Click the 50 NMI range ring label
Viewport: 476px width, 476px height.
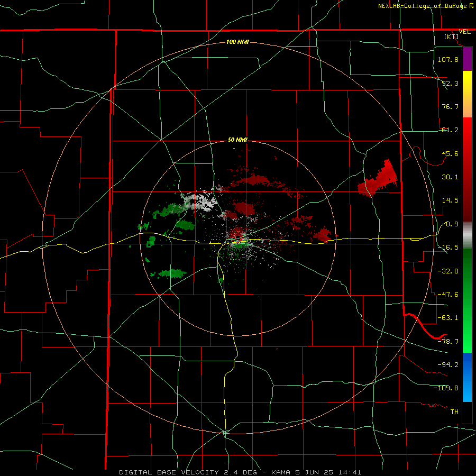[237, 140]
